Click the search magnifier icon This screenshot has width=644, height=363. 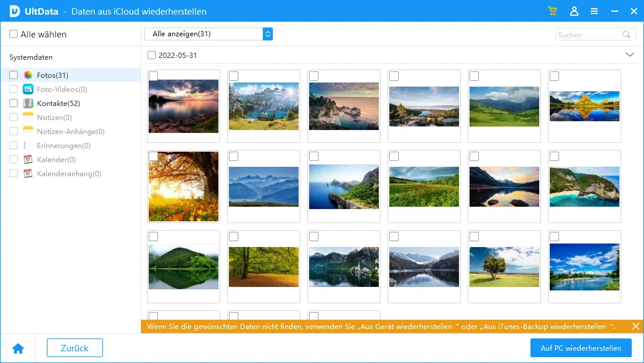click(x=626, y=35)
